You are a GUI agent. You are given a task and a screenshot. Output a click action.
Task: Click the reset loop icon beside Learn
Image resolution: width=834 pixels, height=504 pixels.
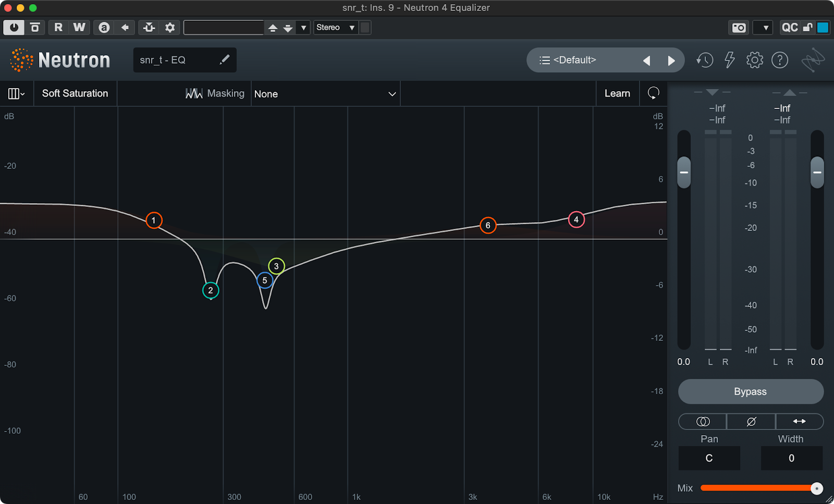pos(653,93)
